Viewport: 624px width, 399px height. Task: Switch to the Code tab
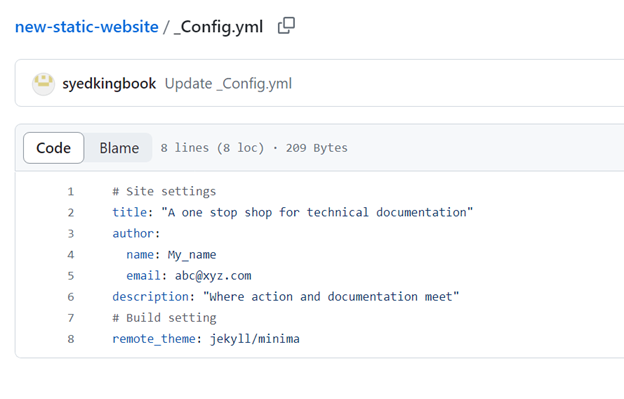[54, 148]
